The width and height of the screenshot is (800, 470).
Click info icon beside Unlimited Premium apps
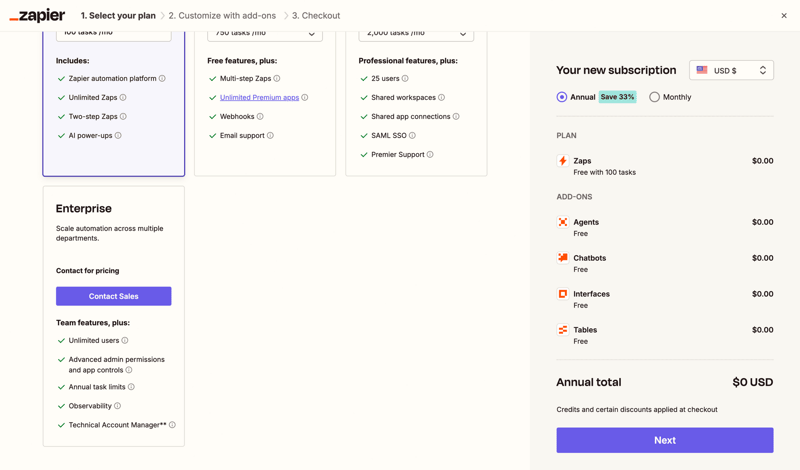(x=305, y=97)
